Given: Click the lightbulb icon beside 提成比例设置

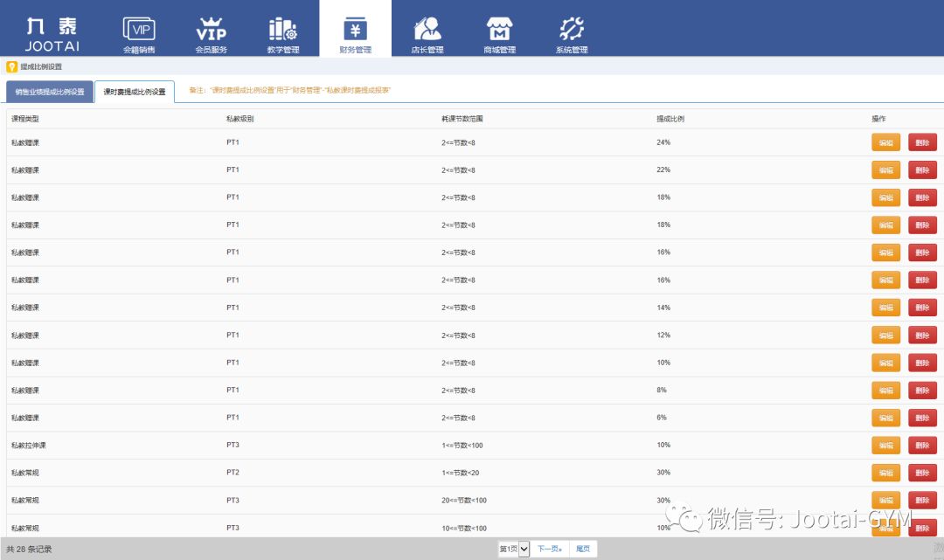Looking at the screenshot, I should [x=11, y=66].
